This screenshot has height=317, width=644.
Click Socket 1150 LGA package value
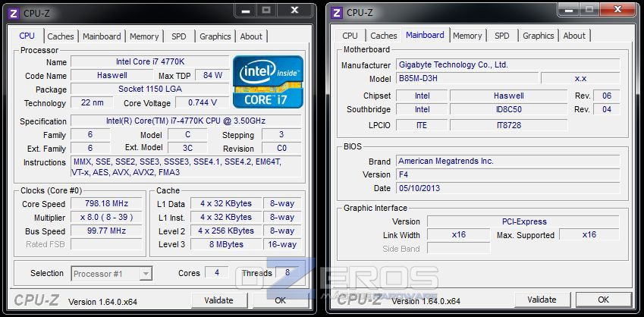150,89
